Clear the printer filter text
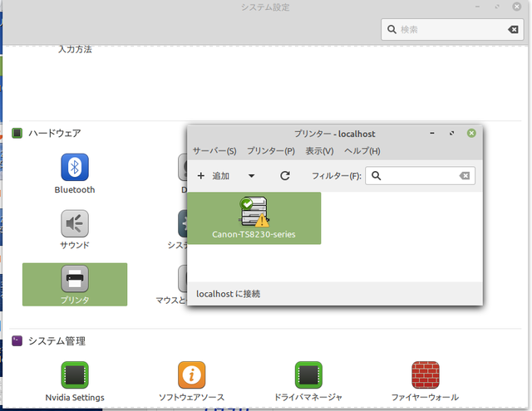Viewport: 532px width, 411px height. [x=465, y=176]
